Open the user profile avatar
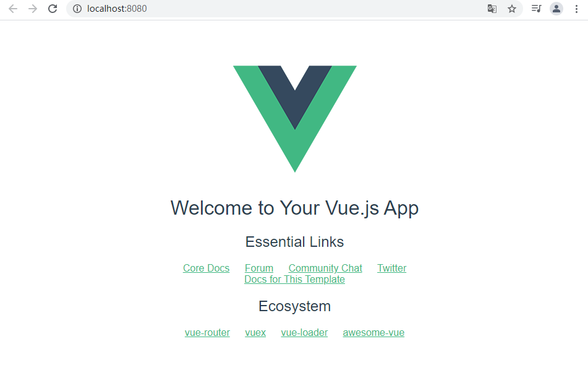Image resolution: width=588 pixels, height=365 pixels. click(556, 9)
